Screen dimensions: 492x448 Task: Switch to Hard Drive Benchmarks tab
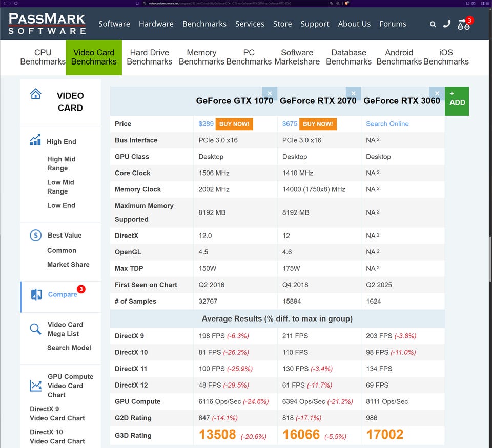pos(149,57)
